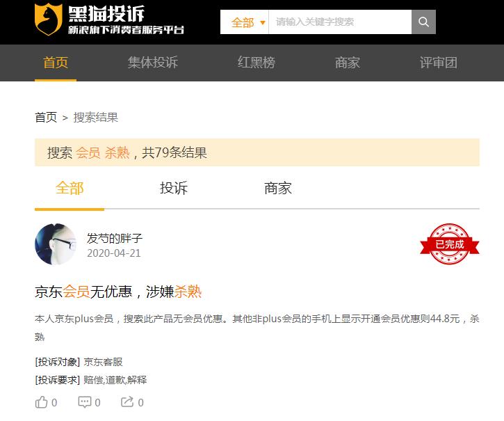Open 集体投诉 navigation item
504x421 pixels.
[x=153, y=63]
